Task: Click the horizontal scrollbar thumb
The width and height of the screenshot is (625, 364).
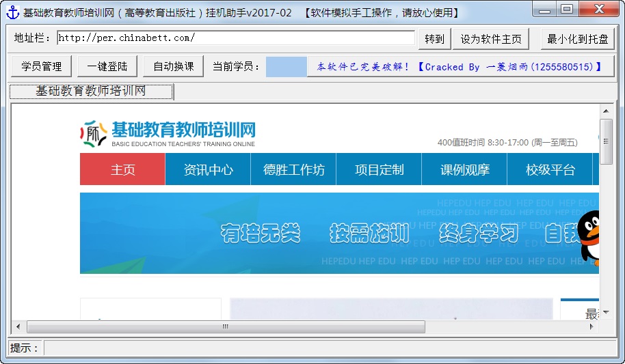Action: [x=226, y=326]
